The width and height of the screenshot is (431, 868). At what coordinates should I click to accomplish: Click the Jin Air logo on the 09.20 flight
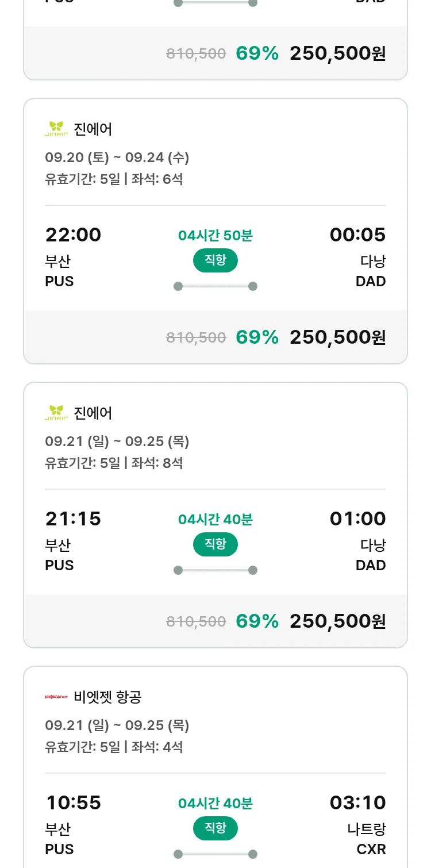point(56,129)
